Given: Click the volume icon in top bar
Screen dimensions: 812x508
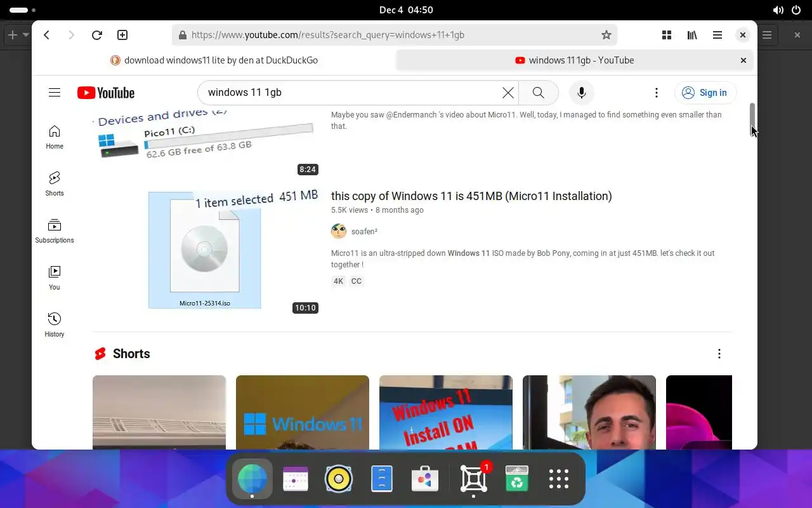Looking at the screenshot, I should pyautogui.click(x=778, y=10).
